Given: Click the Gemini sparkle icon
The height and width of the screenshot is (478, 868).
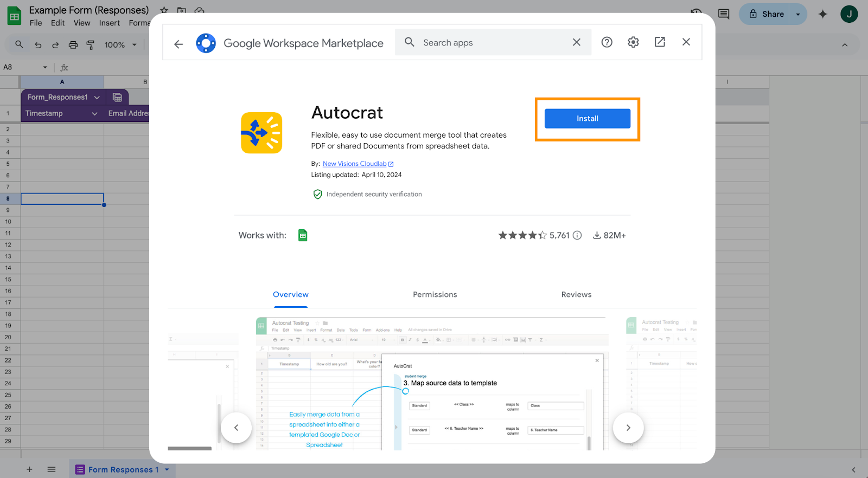Looking at the screenshot, I should click(x=823, y=14).
